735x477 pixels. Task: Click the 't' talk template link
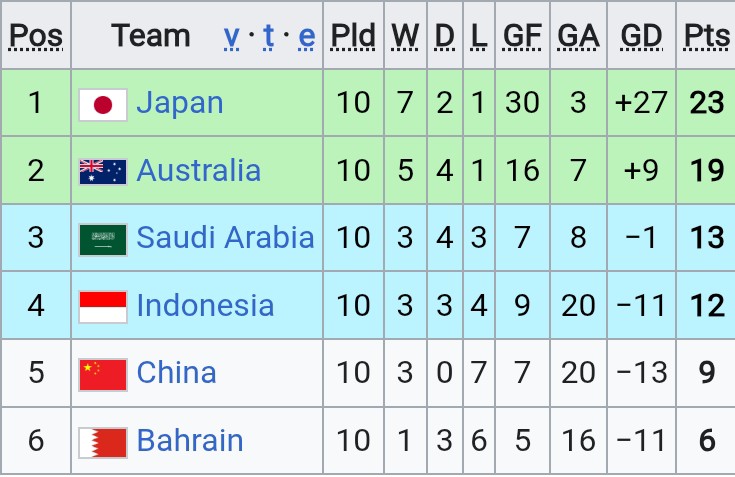point(269,36)
